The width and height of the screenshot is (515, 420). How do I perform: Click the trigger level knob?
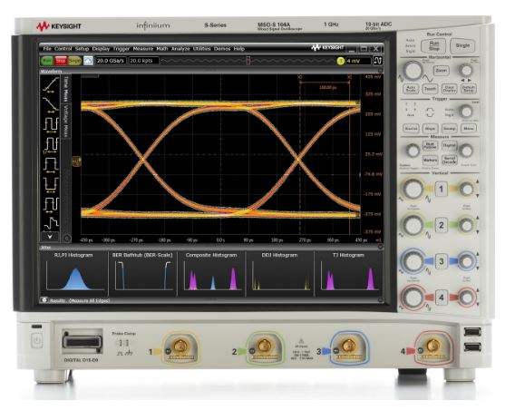pos(466,112)
